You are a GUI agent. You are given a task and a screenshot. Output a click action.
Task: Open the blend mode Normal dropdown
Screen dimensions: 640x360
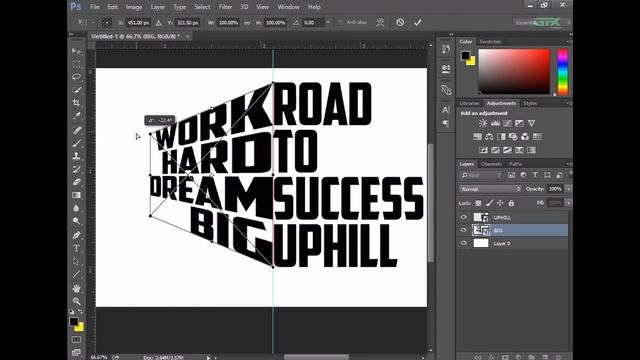coord(490,189)
